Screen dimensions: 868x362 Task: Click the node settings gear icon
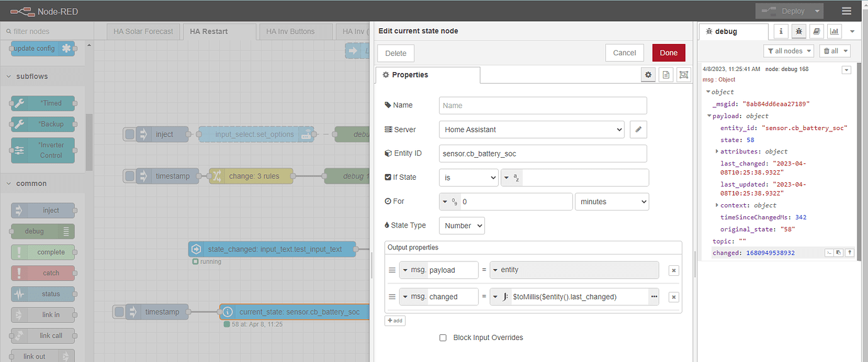(x=648, y=75)
